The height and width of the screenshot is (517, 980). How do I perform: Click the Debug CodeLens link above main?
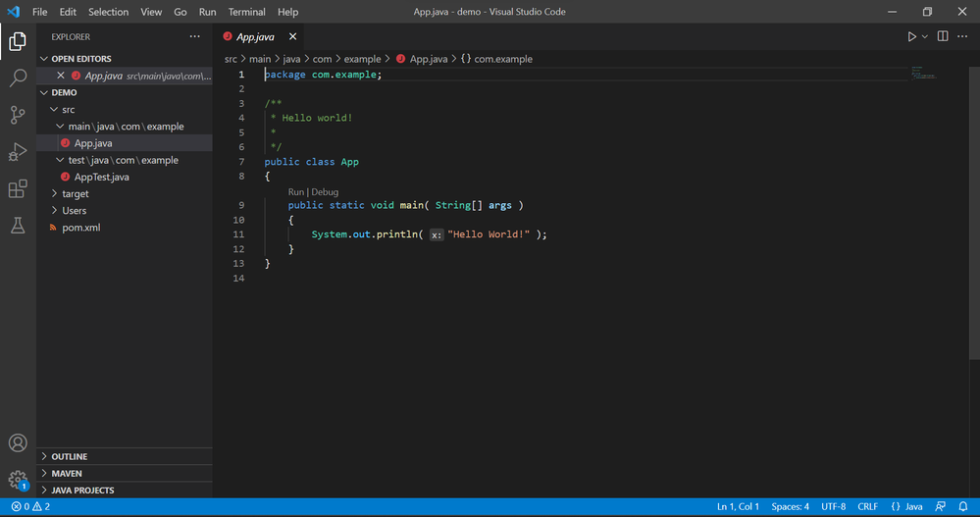point(325,192)
